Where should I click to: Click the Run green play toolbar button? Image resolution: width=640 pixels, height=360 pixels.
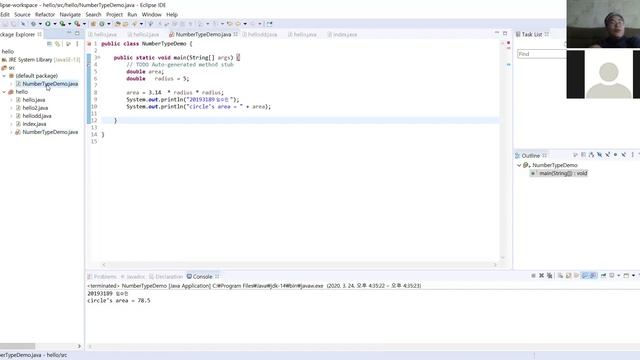(48, 24)
